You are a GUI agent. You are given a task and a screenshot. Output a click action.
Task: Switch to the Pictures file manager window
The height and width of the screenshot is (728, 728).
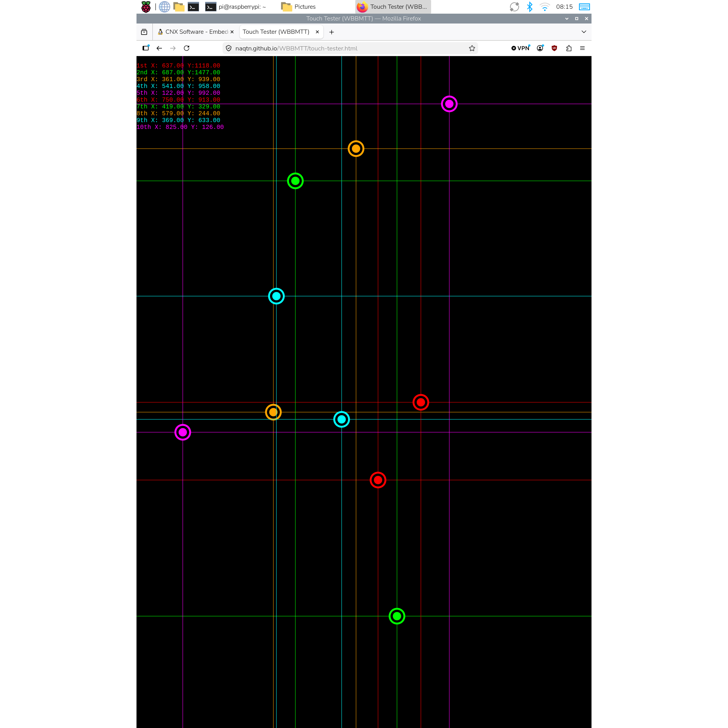pos(299,7)
